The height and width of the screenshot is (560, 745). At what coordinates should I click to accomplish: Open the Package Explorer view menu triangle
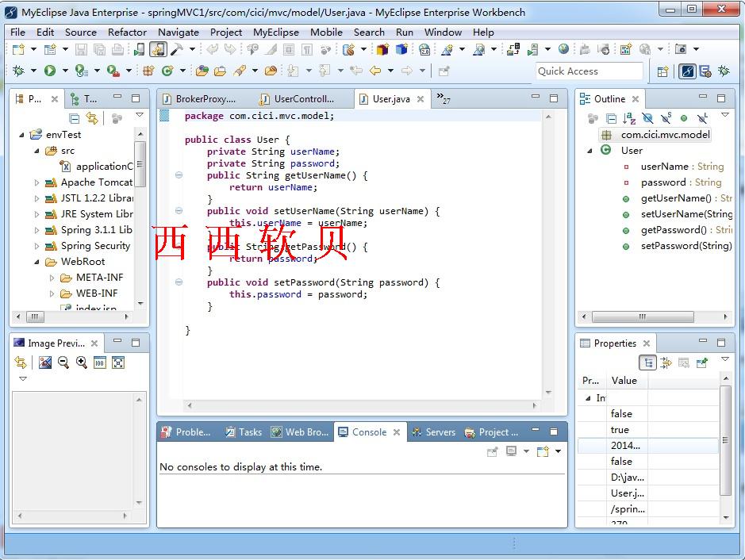click(x=140, y=115)
